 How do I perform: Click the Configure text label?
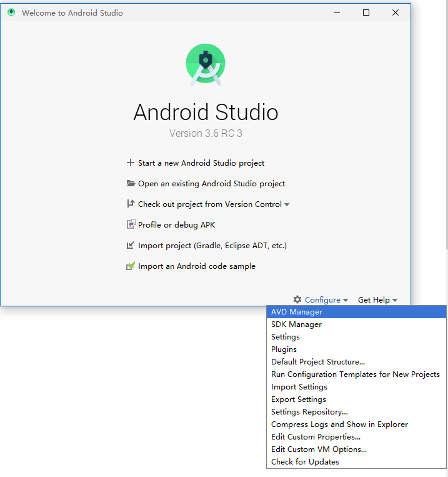[322, 300]
